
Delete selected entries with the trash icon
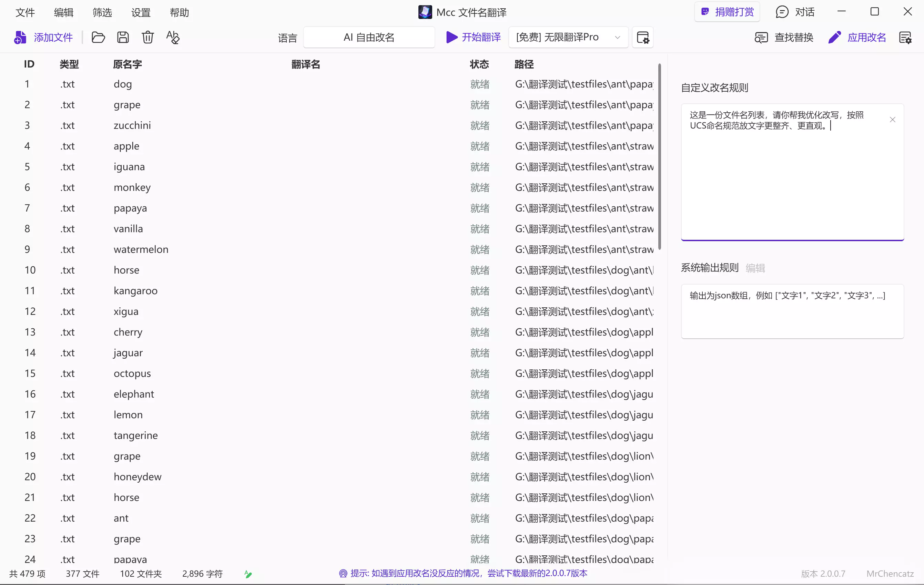[148, 37]
